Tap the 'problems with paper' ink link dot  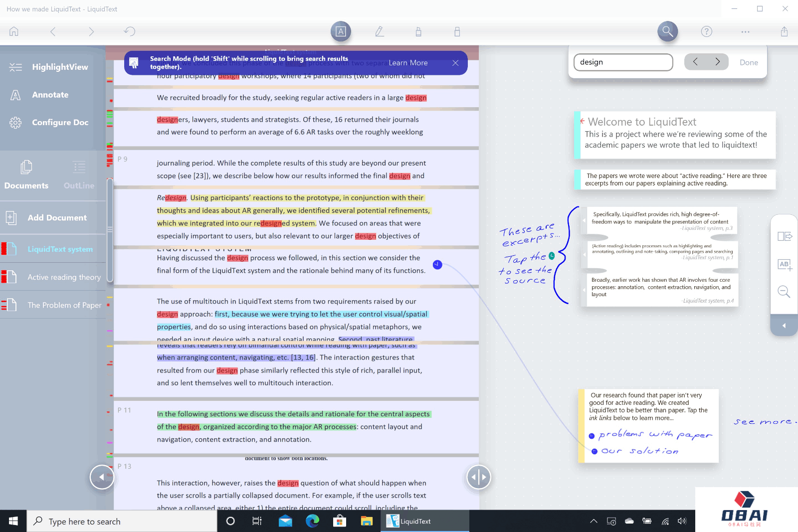[x=592, y=436]
